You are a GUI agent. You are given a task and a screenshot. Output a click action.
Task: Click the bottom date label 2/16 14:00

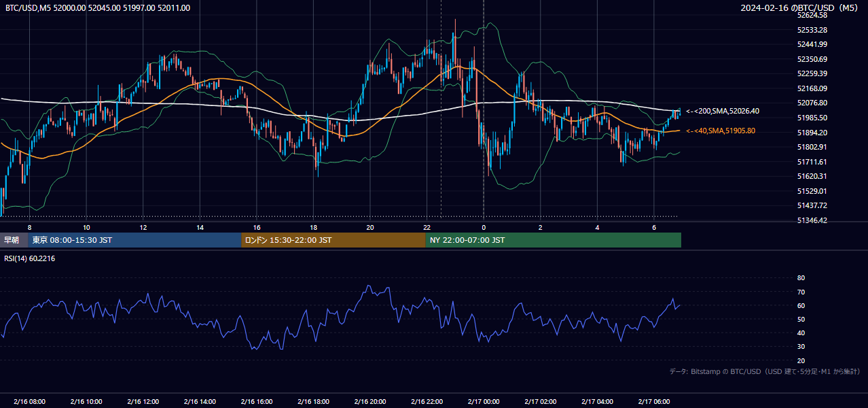[200, 402]
